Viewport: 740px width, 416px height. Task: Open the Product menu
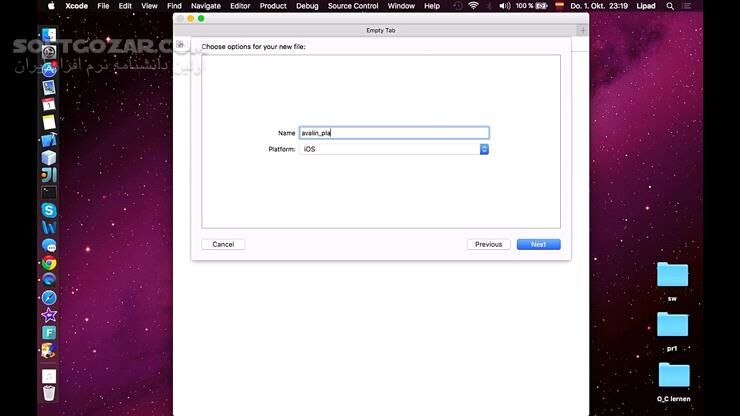point(273,6)
